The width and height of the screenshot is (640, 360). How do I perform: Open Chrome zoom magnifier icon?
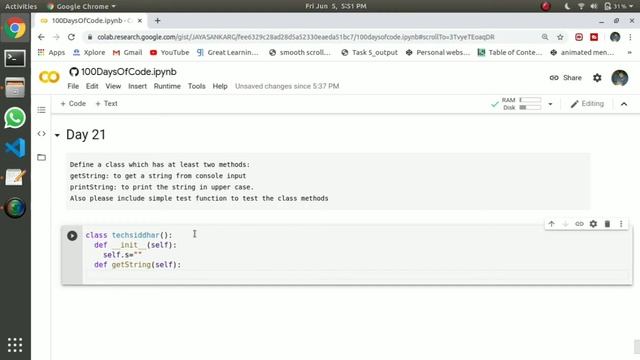tap(545, 37)
